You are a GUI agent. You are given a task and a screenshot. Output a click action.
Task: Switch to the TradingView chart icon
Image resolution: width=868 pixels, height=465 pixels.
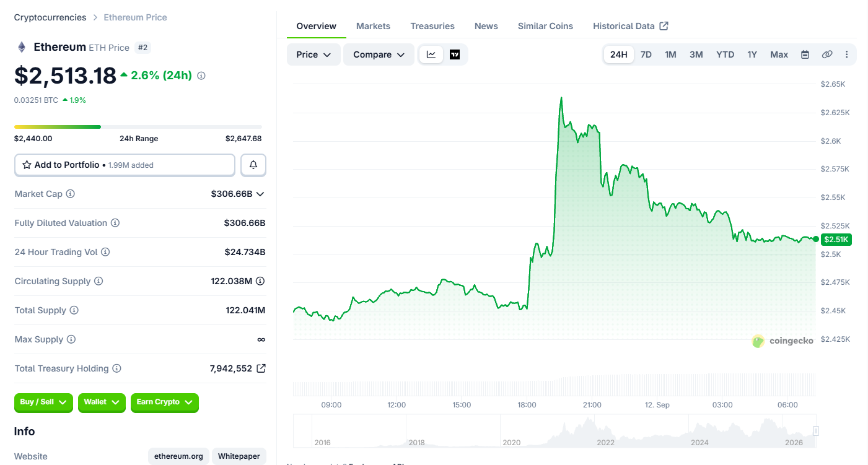[x=455, y=54]
